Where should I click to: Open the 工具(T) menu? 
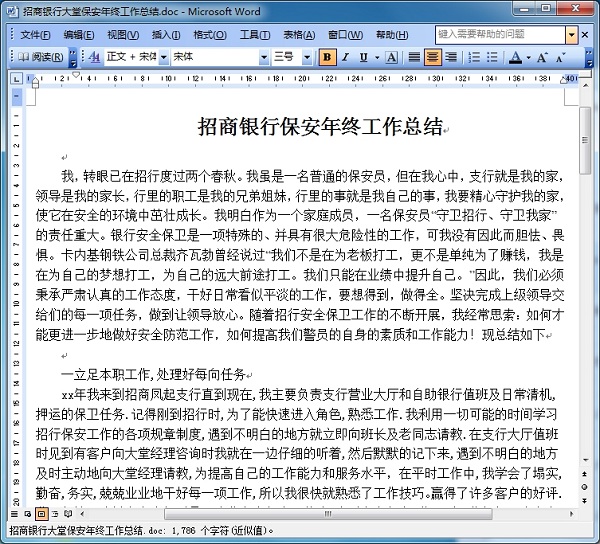(254, 35)
